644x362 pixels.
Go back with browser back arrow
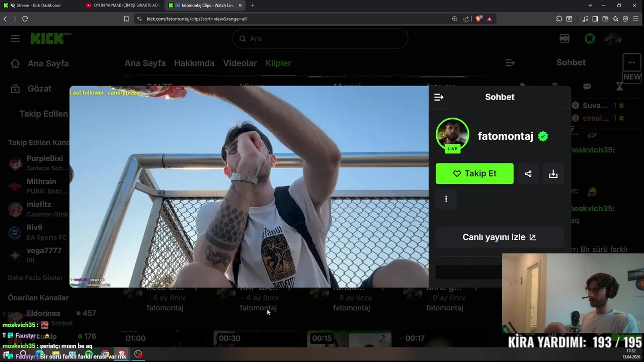pos(5,19)
